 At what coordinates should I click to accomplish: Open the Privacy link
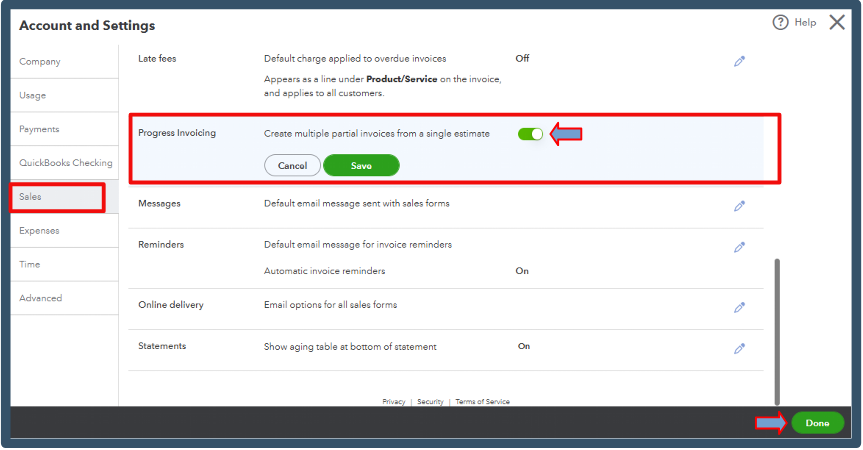click(394, 402)
